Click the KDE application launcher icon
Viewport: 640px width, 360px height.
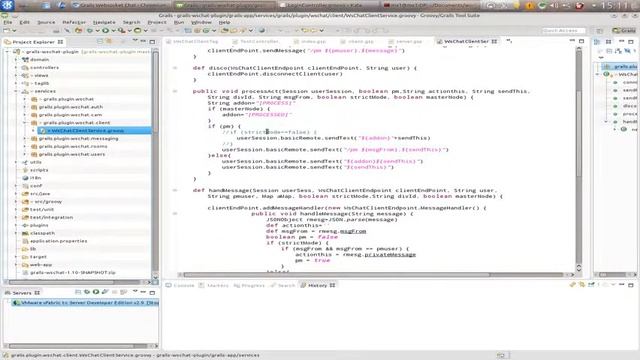pos(8,5)
